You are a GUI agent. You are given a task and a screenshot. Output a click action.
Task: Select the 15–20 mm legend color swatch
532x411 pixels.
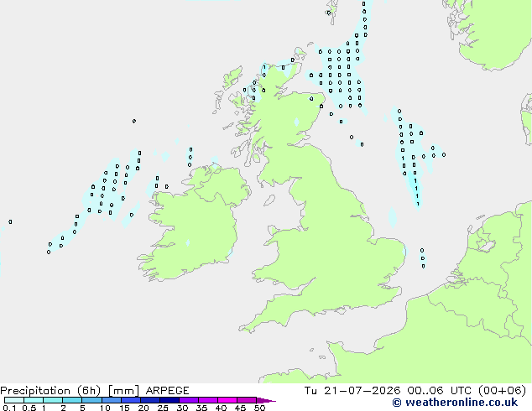tap(131, 400)
